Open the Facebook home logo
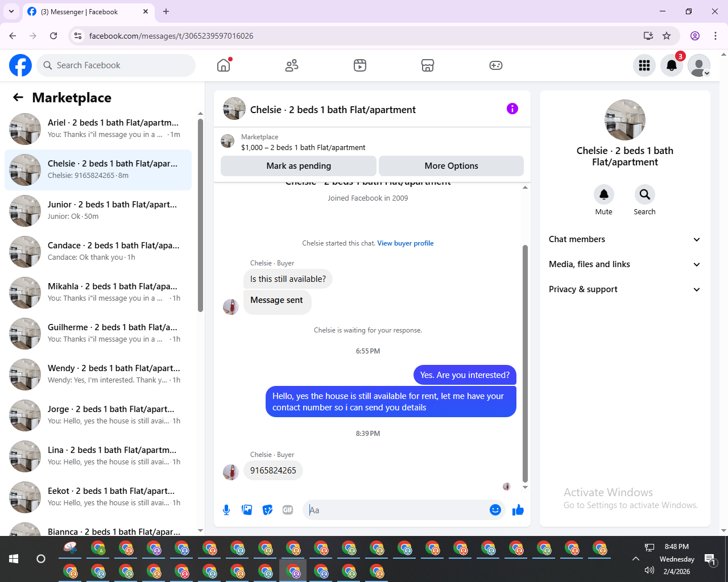This screenshot has height=582, width=728. point(20,65)
